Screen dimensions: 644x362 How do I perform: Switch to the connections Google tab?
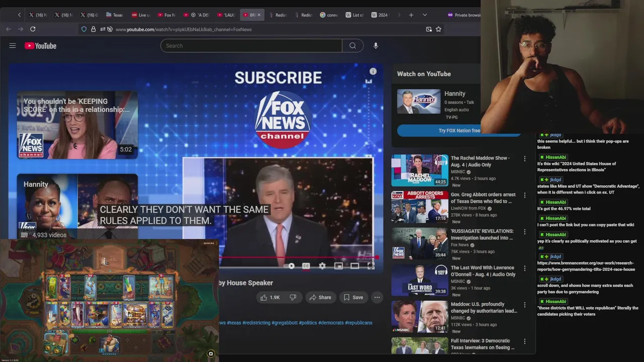329,15
